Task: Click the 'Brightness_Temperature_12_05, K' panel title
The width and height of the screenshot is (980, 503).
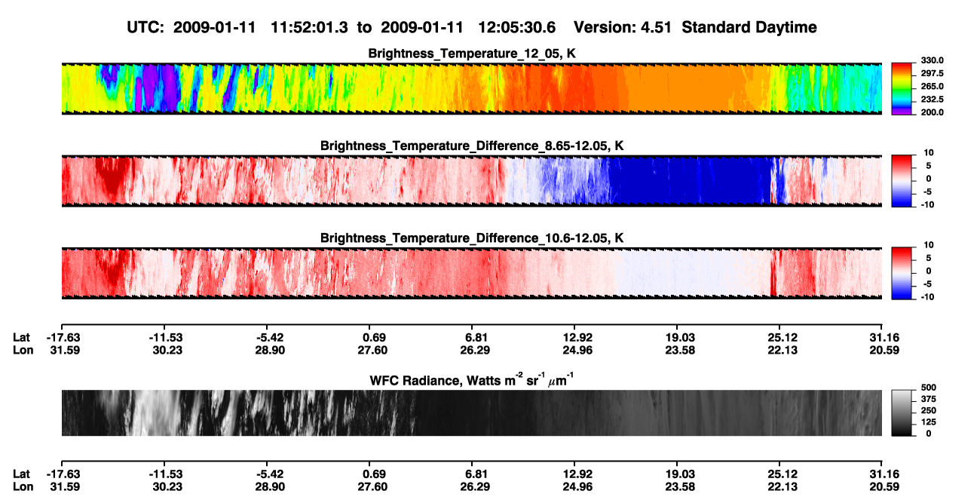Action: [x=472, y=54]
